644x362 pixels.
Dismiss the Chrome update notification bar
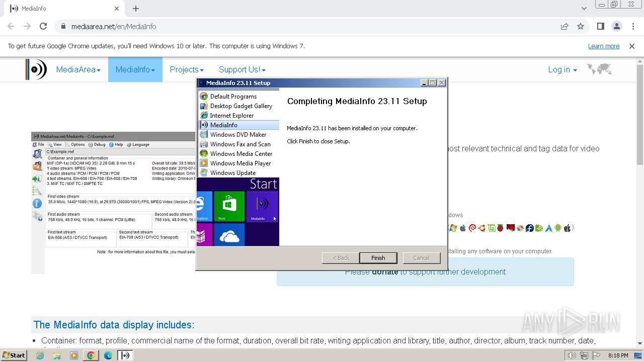coord(632,46)
